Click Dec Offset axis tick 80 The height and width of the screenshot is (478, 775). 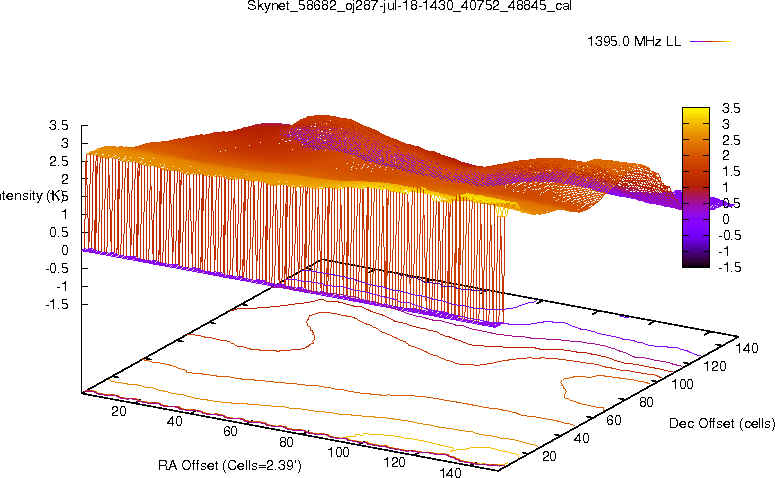click(646, 402)
